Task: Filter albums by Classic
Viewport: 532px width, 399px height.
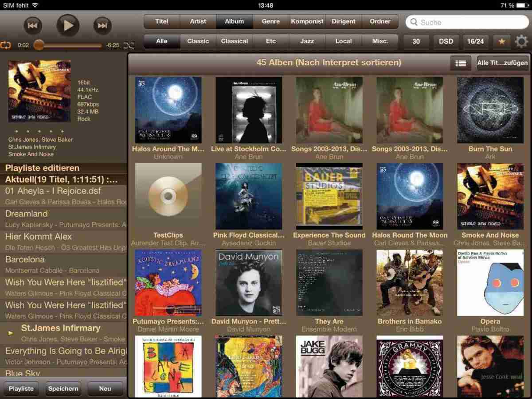Action: [198, 41]
